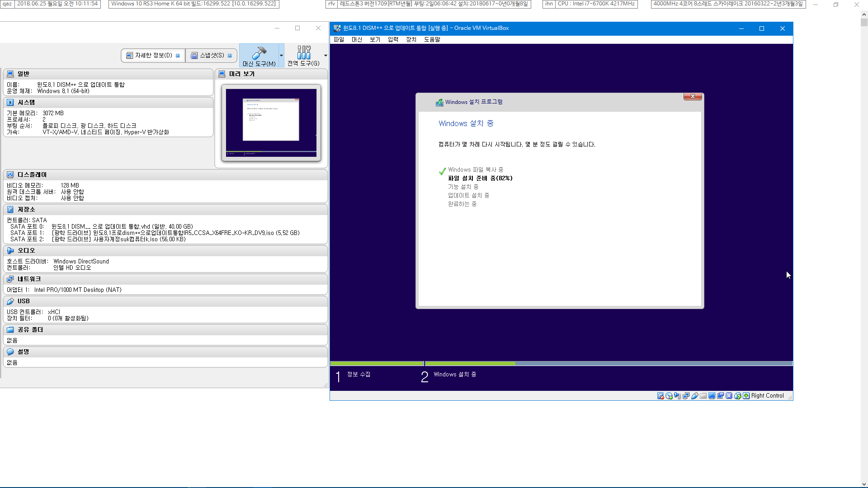
Task: Click the Windows 설치 중 phase progress bar
Action: (609, 363)
